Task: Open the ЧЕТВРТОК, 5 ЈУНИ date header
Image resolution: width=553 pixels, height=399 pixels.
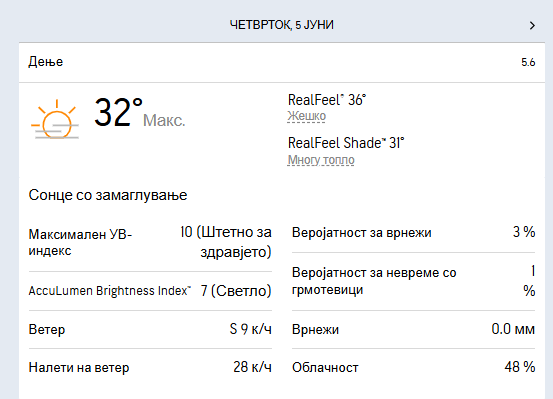Action: tap(282, 25)
